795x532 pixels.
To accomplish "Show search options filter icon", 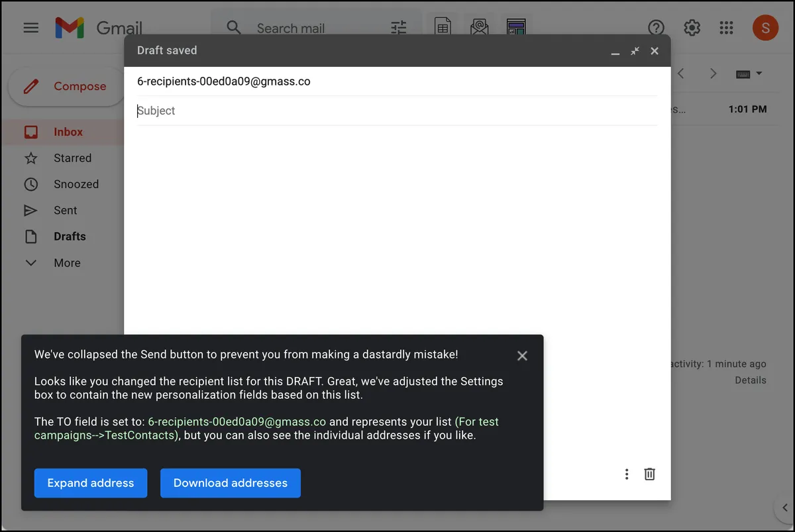I will pyautogui.click(x=399, y=28).
